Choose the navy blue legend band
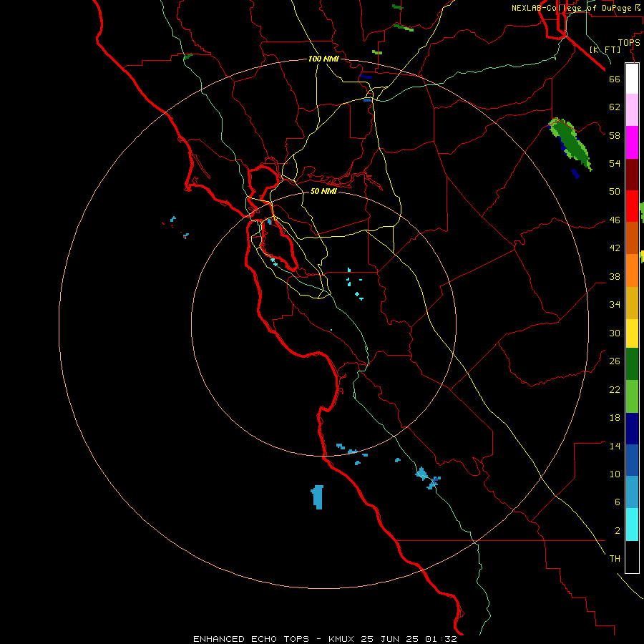Screen dimensions: 644x644 pyautogui.click(x=632, y=429)
